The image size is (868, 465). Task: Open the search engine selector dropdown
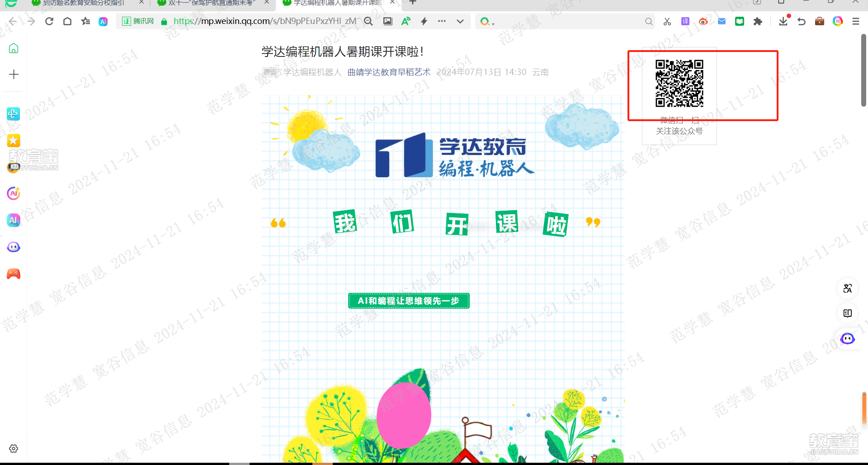[x=487, y=21]
